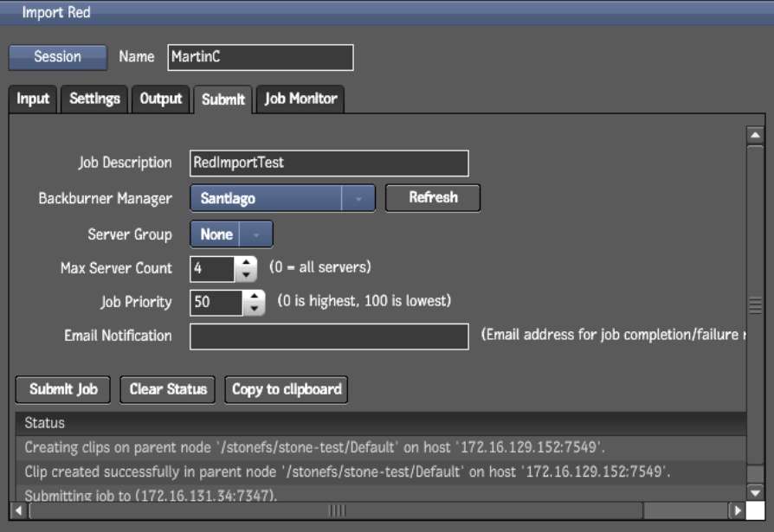
Task: Go to the Job Monitor tab
Action: click(300, 99)
